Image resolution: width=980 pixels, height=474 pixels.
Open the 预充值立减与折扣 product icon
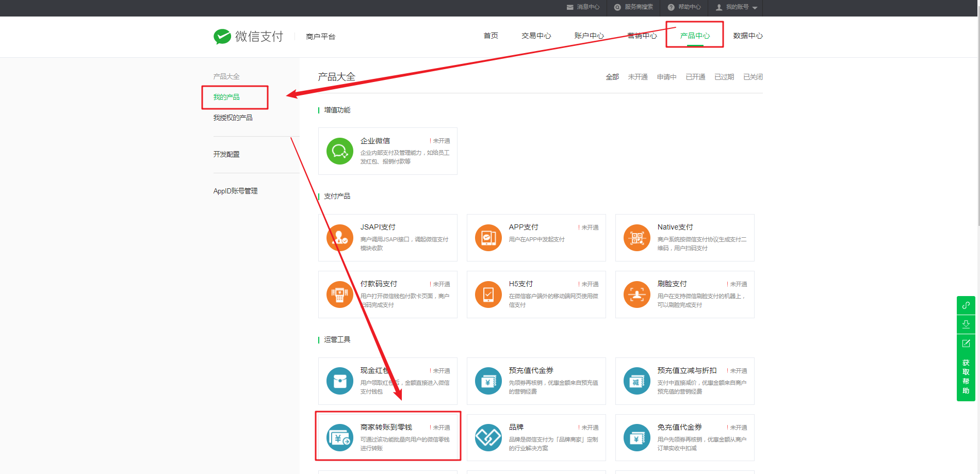637,381
